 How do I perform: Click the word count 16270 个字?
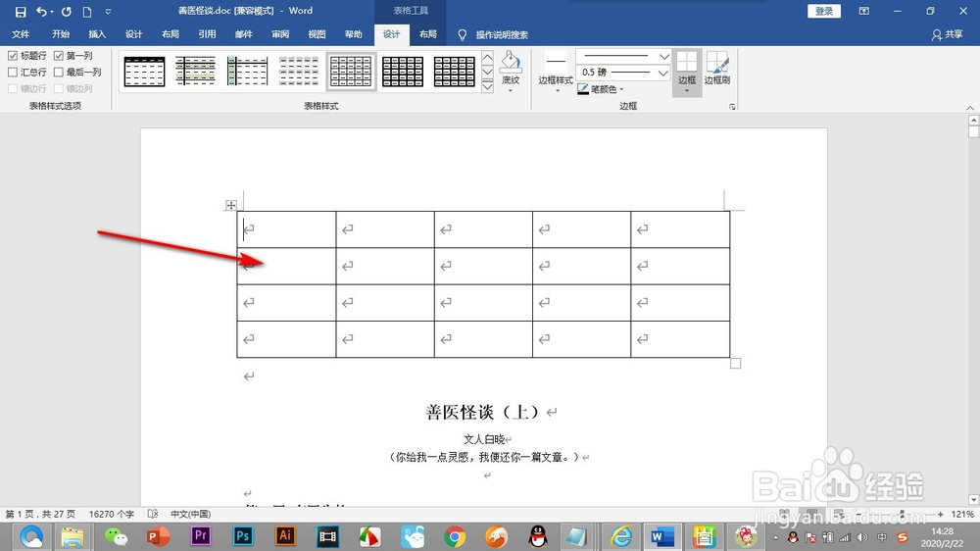pyautogui.click(x=112, y=514)
